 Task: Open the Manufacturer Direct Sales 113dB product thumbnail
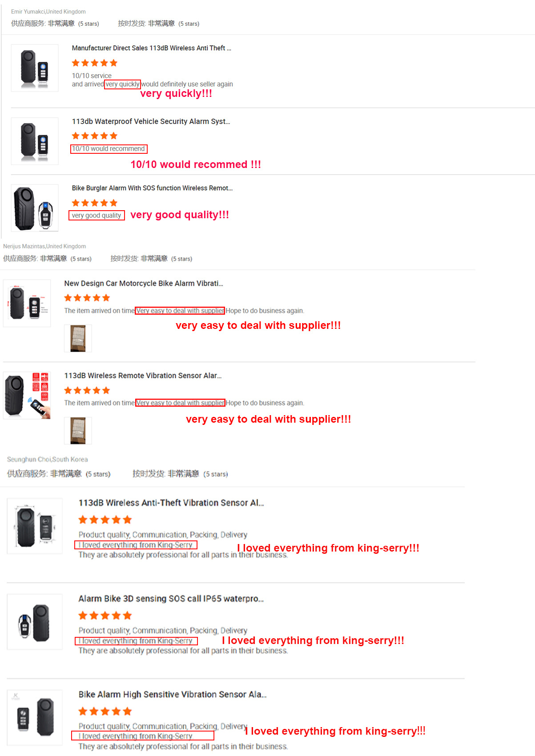tap(35, 68)
